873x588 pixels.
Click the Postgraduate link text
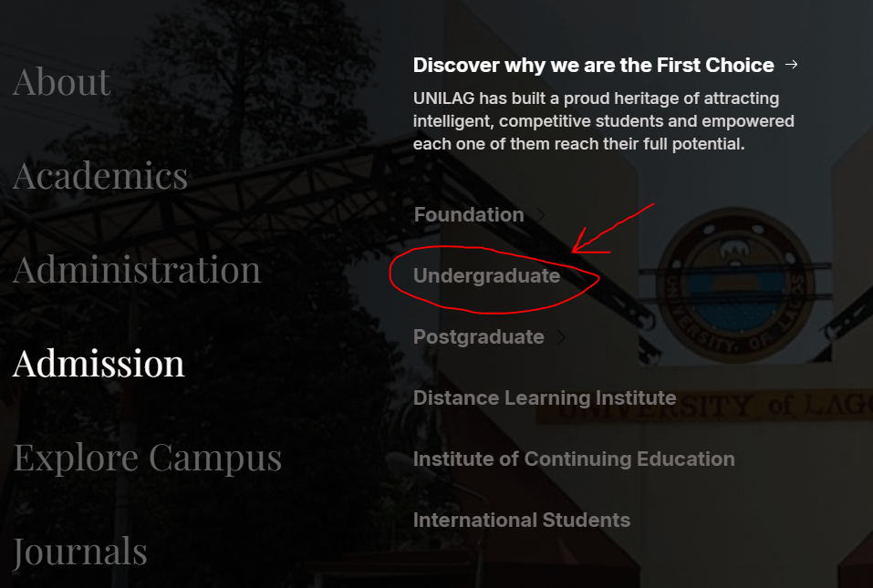click(478, 337)
